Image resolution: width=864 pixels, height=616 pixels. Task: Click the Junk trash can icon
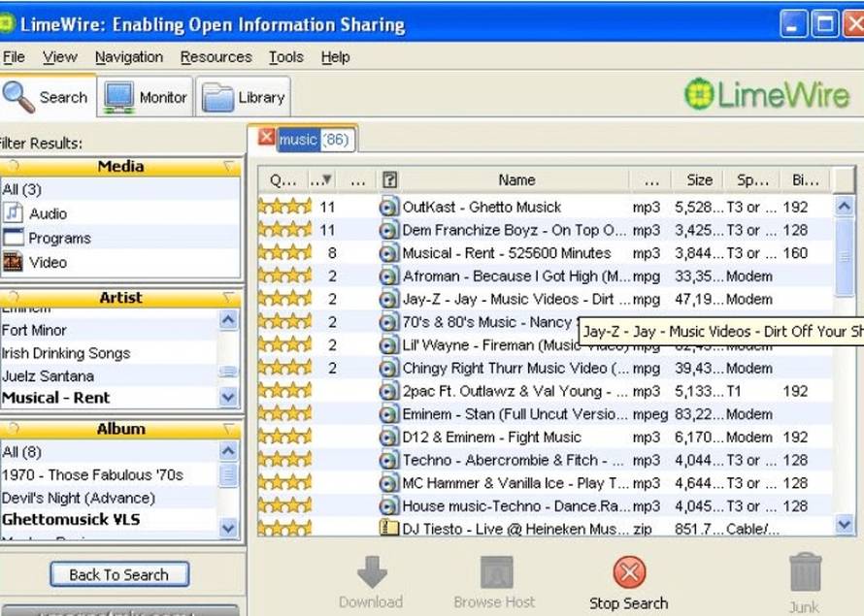pyautogui.click(x=804, y=572)
